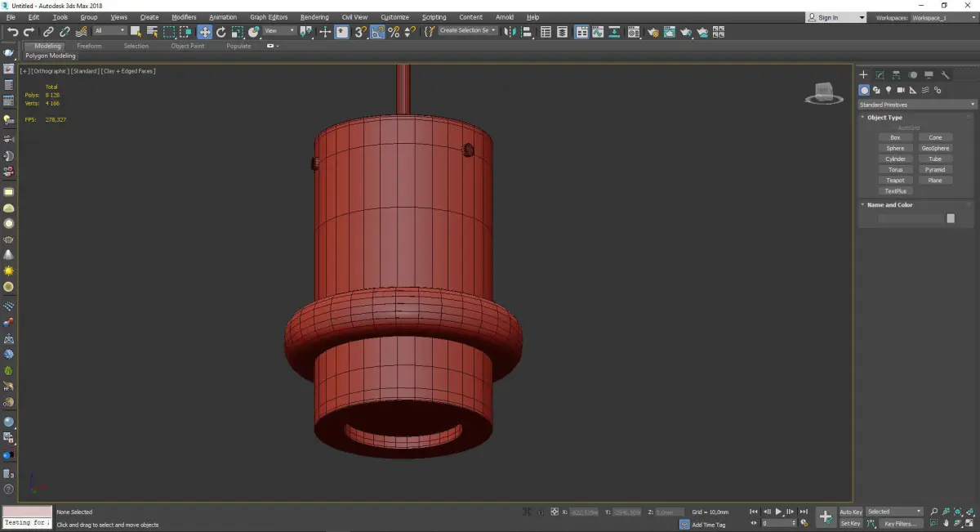This screenshot has width=980, height=532.
Task: Click the Render Setup teapot icon
Action: (653, 32)
